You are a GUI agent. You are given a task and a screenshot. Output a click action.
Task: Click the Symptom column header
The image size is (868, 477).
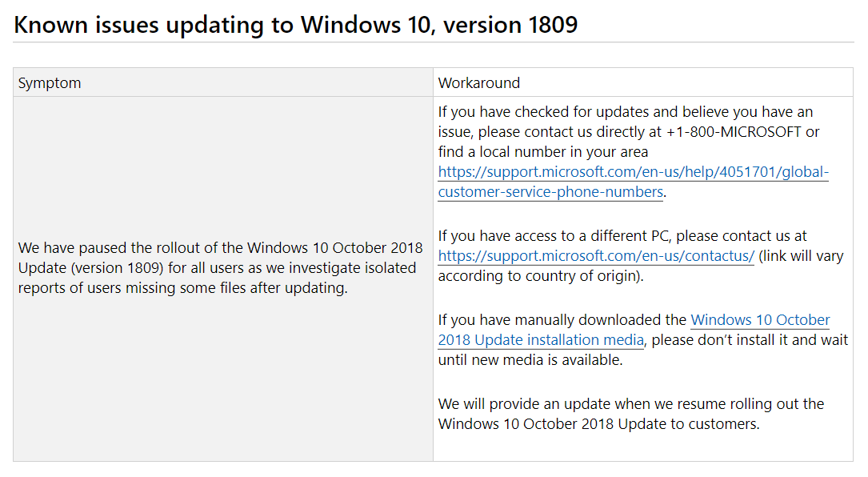click(x=50, y=82)
